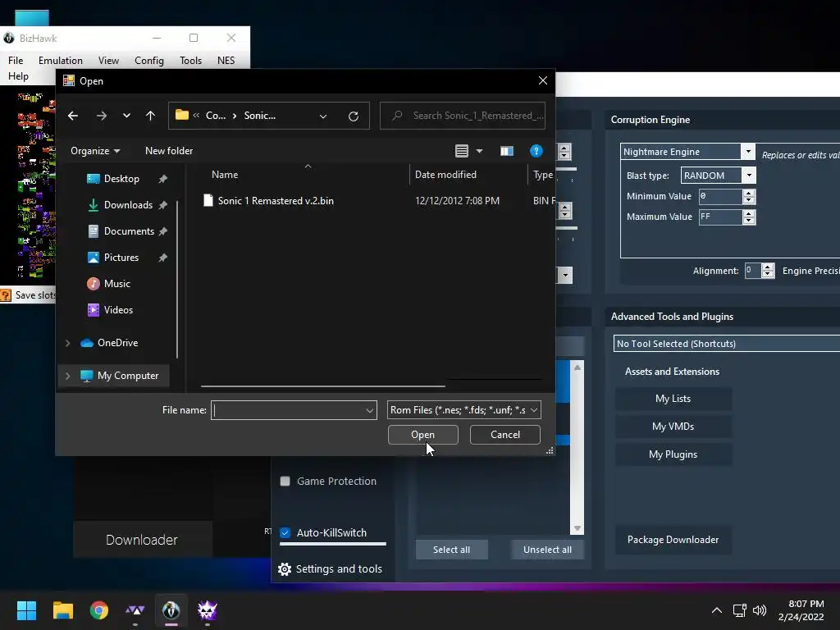Viewport: 840px width, 630px height.
Task: Open Downloads in the navigation pane
Action: 128,205
